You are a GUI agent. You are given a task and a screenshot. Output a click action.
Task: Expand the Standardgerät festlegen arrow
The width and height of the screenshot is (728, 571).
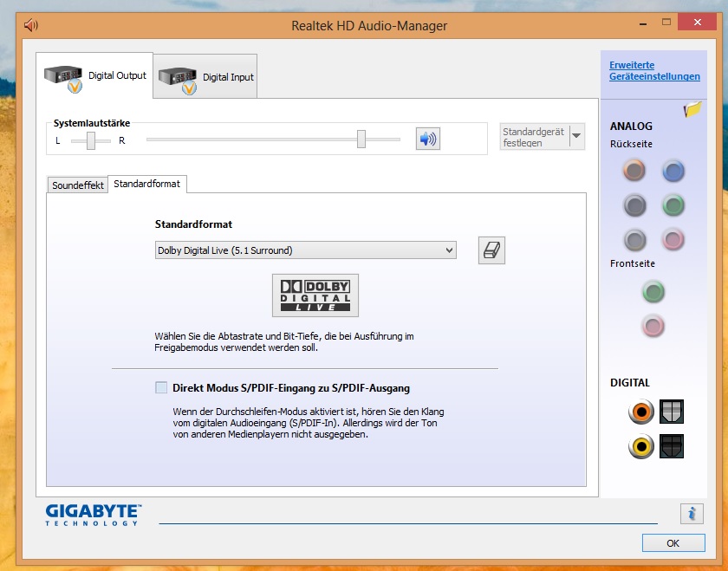[576, 136]
